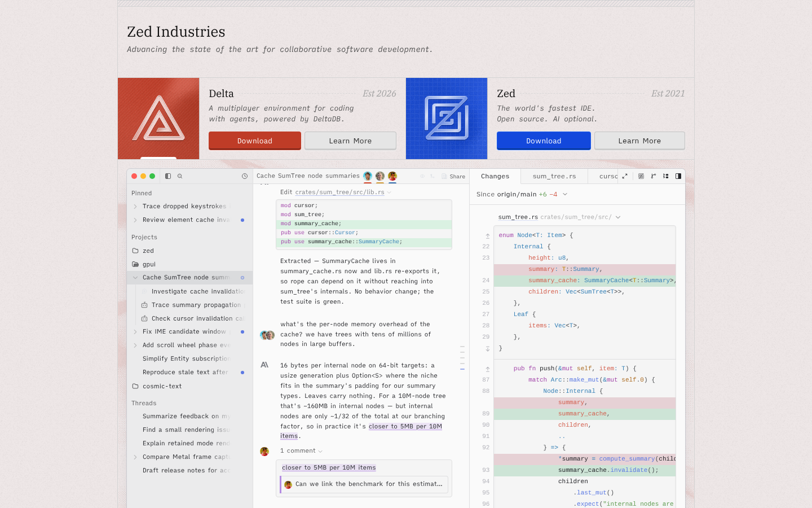812x508 pixels.
Task: Expand the Review element cache thread
Action: [x=135, y=220]
